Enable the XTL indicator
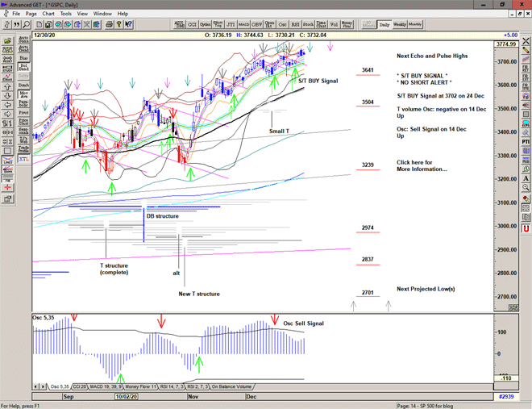 pos(23,161)
